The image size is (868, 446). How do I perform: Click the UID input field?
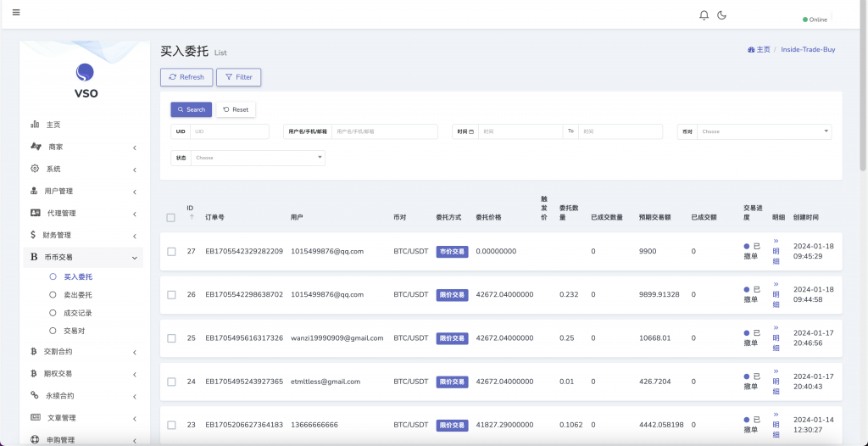click(x=229, y=131)
